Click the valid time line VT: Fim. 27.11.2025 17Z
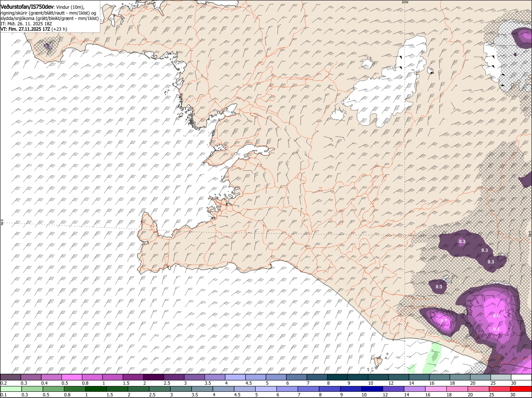Viewport: 532px width, 398px height. [x=25, y=29]
